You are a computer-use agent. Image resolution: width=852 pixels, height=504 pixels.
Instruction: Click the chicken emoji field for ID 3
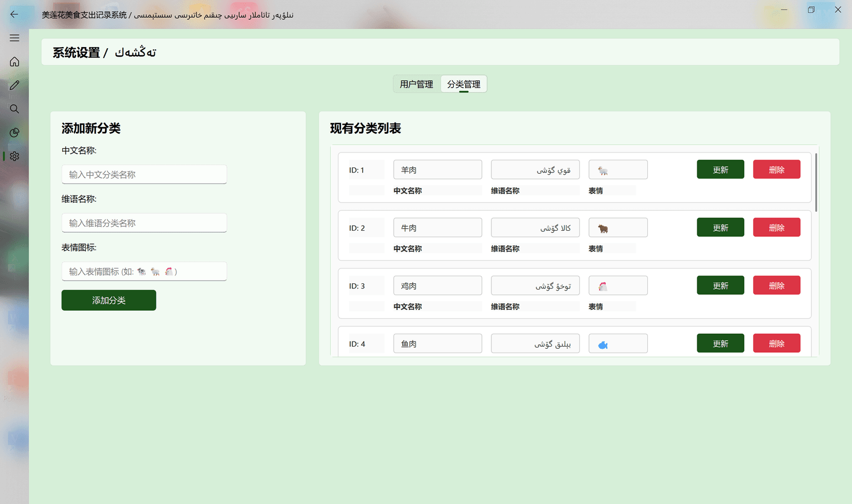pos(618,286)
